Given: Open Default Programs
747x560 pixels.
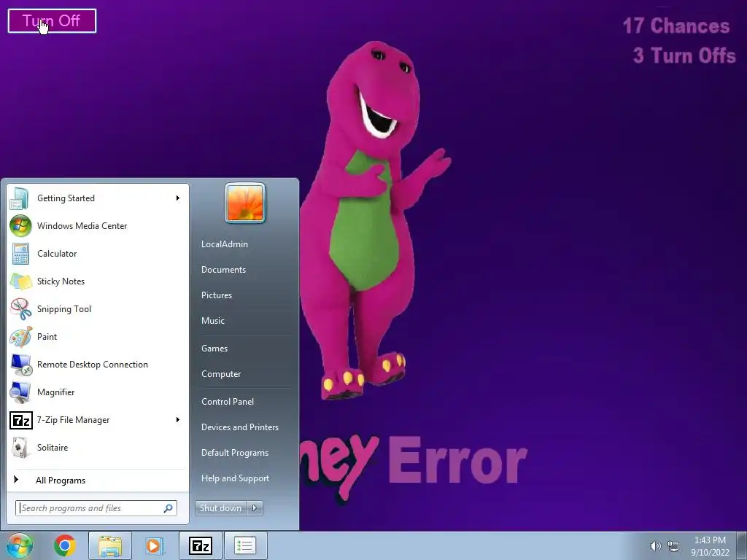Looking at the screenshot, I should coord(234,453).
